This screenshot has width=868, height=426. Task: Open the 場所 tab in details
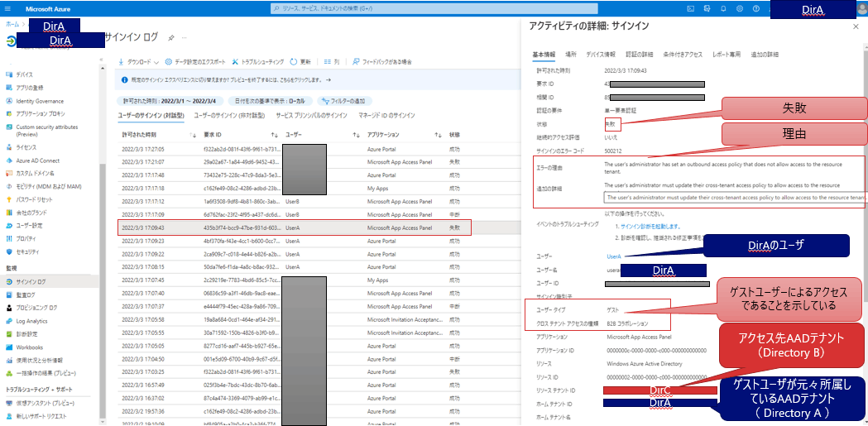click(570, 55)
